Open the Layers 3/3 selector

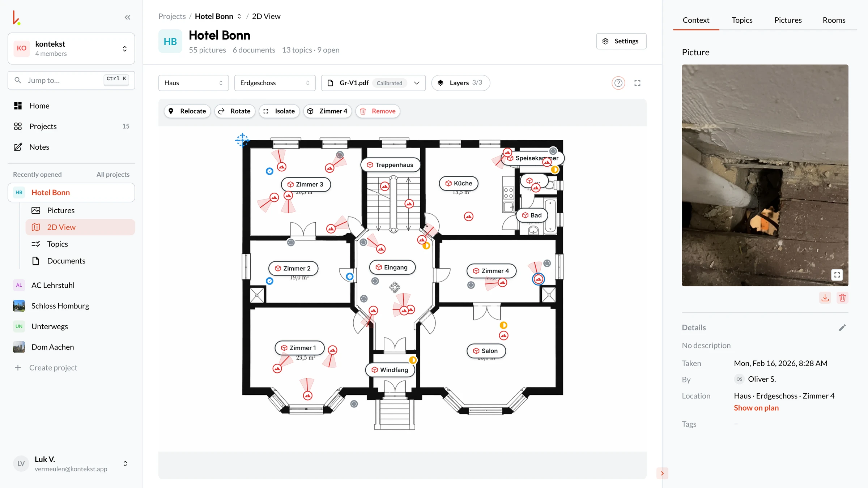point(461,83)
